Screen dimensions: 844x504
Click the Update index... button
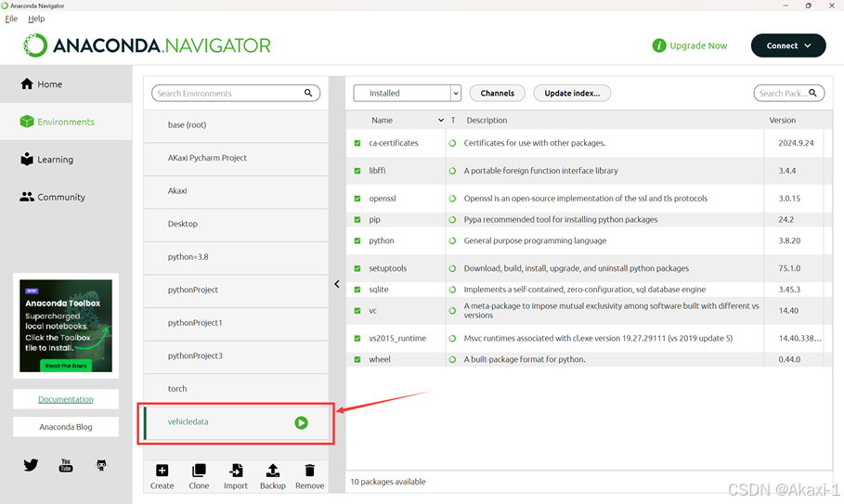coord(572,93)
